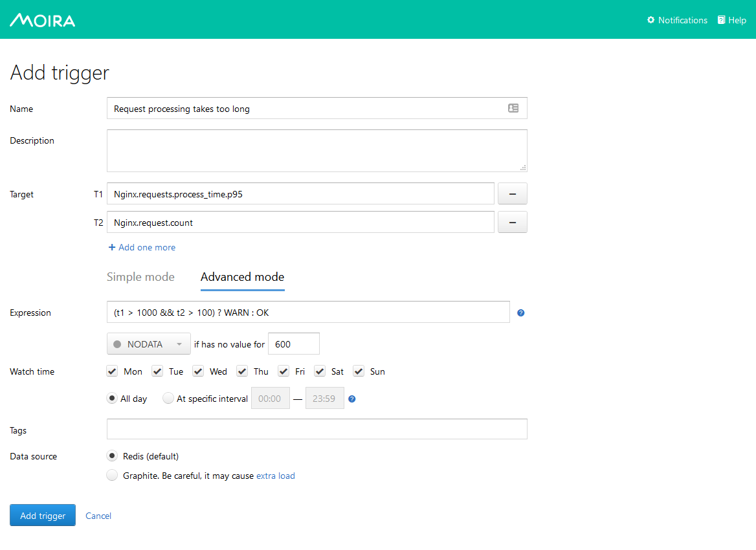Expand the NODATA state dropdown
The width and height of the screenshot is (756, 550).
(x=148, y=344)
